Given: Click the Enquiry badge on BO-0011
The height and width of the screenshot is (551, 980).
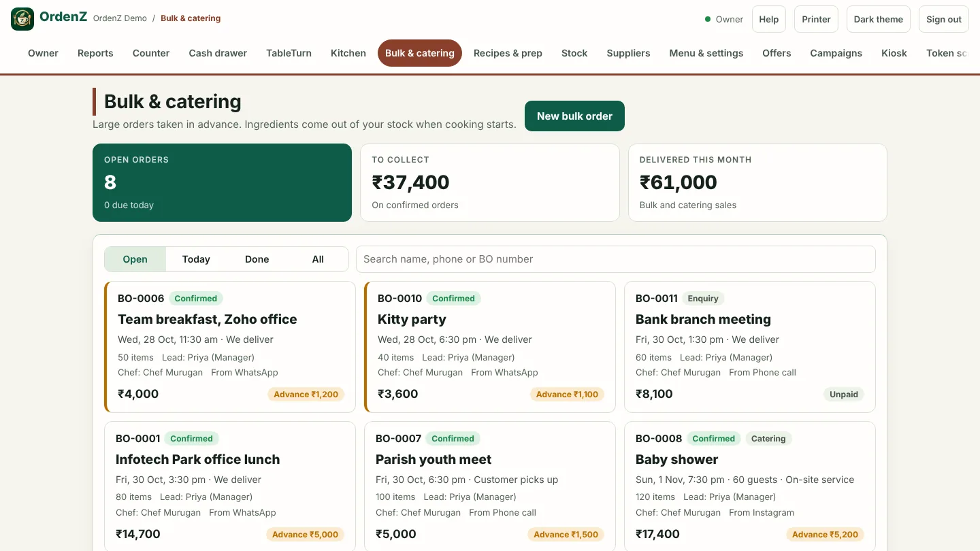Looking at the screenshot, I should tap(703, 299).
